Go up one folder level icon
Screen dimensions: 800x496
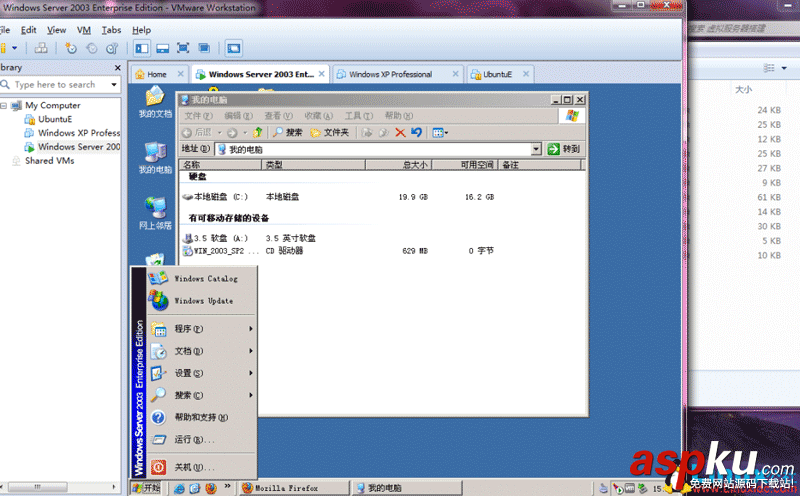tap(257, 133)
